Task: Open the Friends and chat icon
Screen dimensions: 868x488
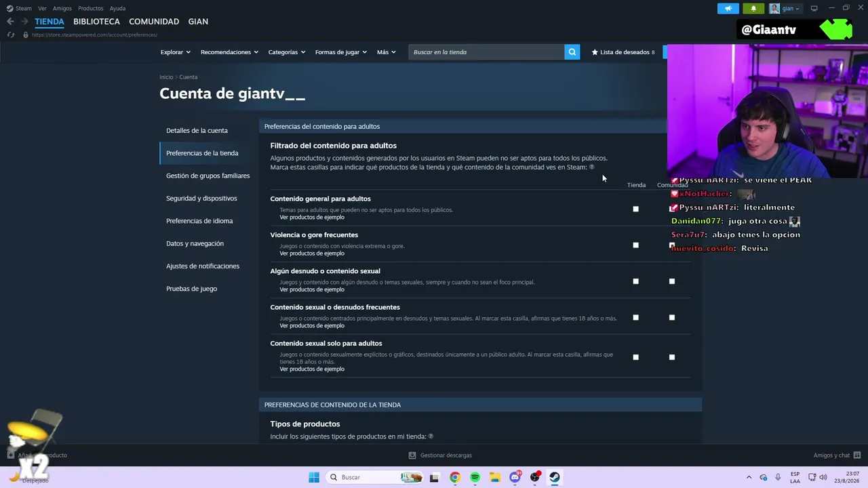Action: click(857, 455)
